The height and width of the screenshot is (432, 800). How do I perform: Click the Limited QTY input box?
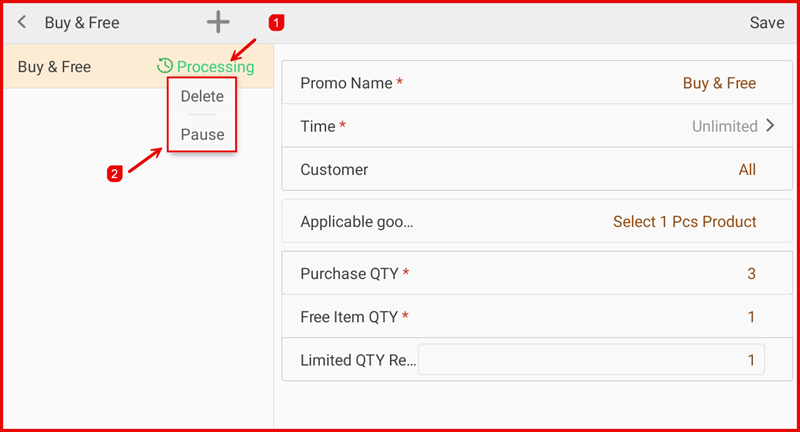point(591,360)
